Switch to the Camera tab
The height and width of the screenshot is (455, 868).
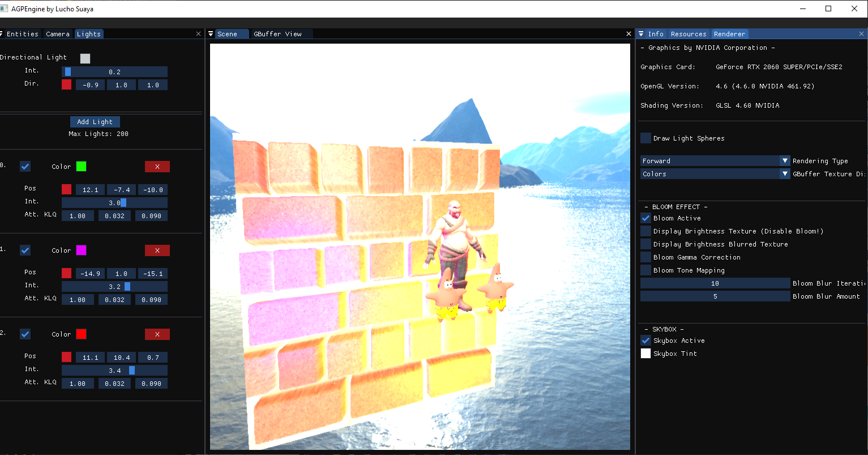click(x=58, y=34)
